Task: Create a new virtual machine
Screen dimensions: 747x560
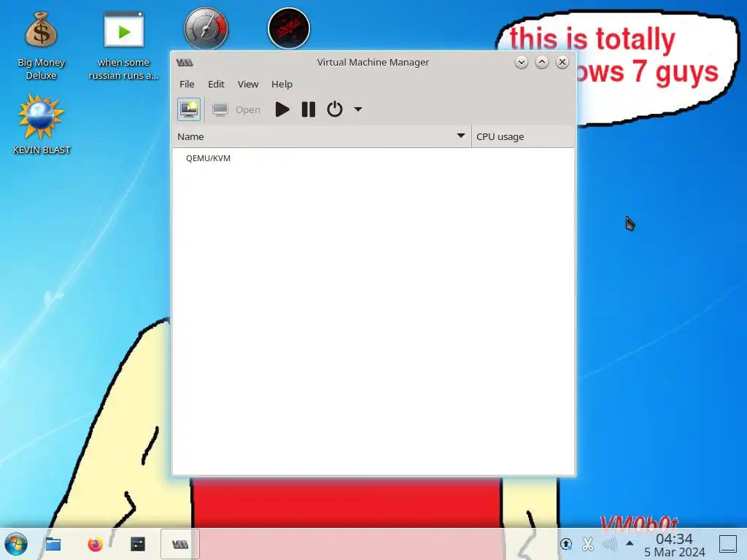Action: coord(189,109)
